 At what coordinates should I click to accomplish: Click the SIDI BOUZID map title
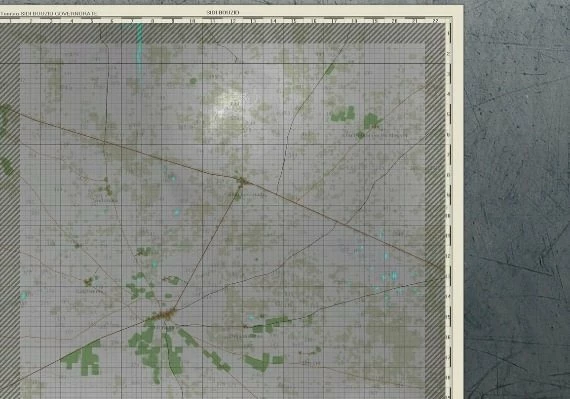tap(223, 12)
